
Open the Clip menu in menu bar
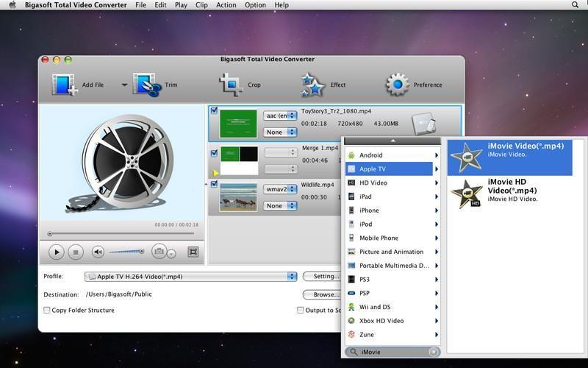pos(201,5)
